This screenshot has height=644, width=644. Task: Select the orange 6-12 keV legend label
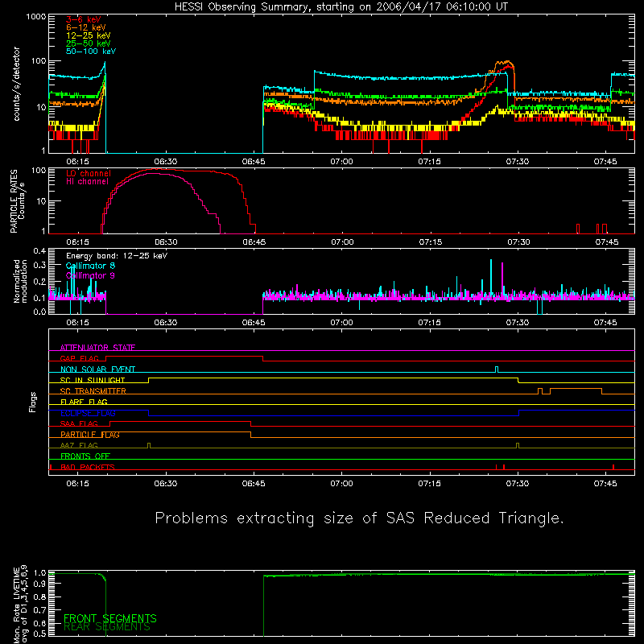[86, 27]
